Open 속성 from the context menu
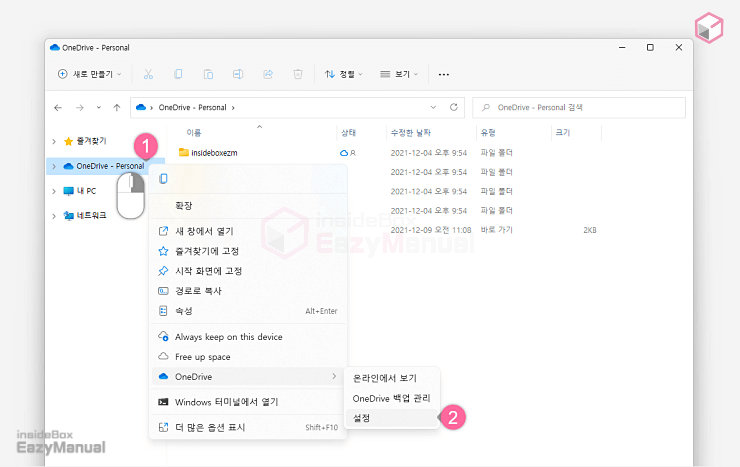740x467 pixels. 248,311
